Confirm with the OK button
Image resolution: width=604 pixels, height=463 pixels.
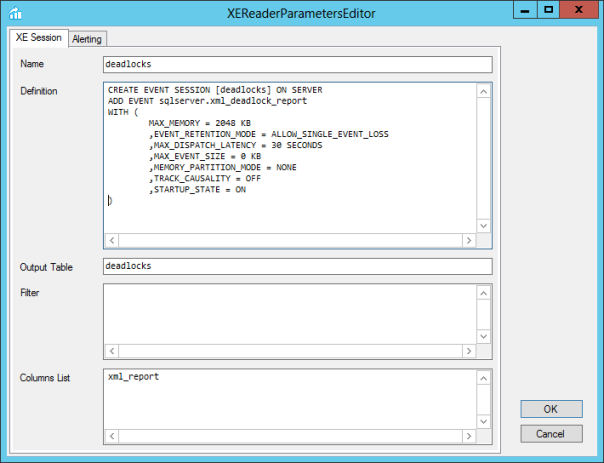click(x=551, y=409)
